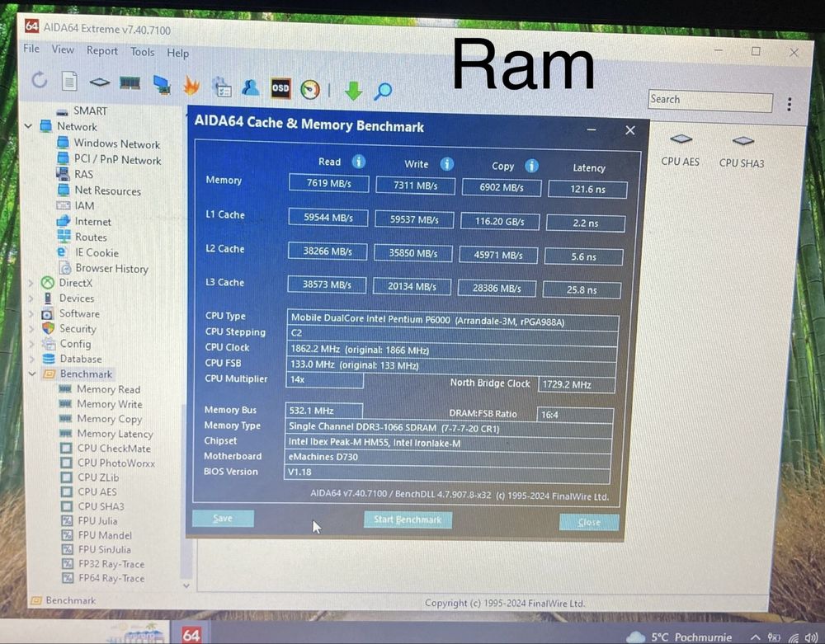This screenshot has height=644, width=825.
Task: Open the OSD panel toolbar icon
Action: (x=280, y=88)
